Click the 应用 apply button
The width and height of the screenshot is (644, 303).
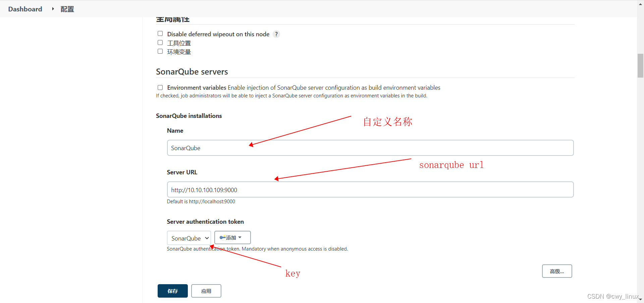pos(206,291)
